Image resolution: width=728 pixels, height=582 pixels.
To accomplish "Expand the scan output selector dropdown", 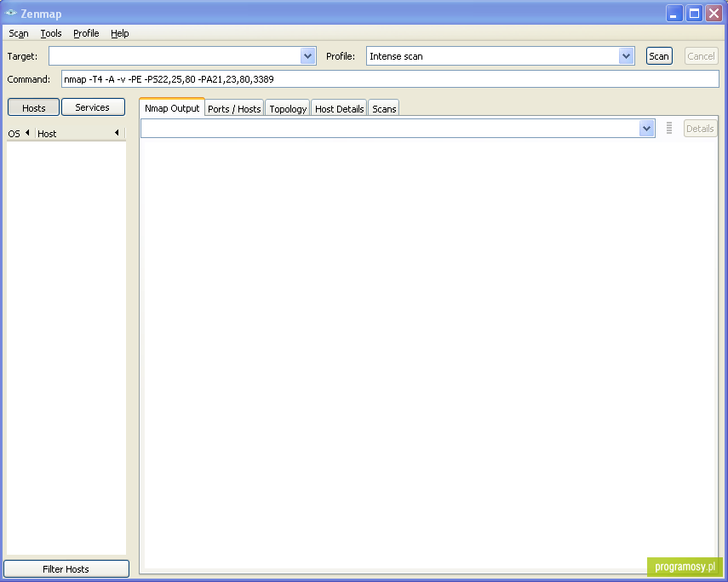I will 646,128.
